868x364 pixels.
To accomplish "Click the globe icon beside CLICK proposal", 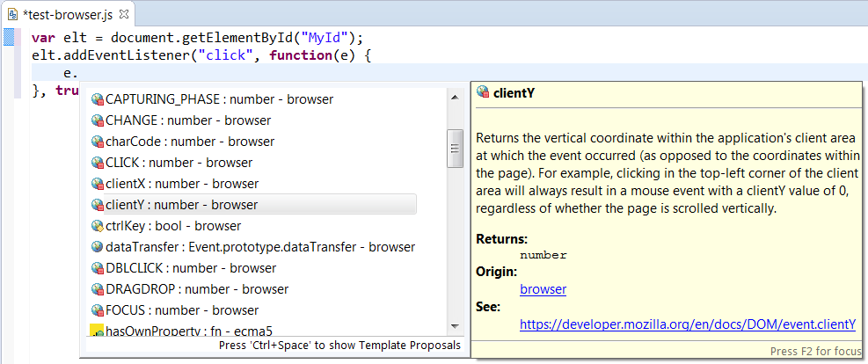I will click(98, 163).
